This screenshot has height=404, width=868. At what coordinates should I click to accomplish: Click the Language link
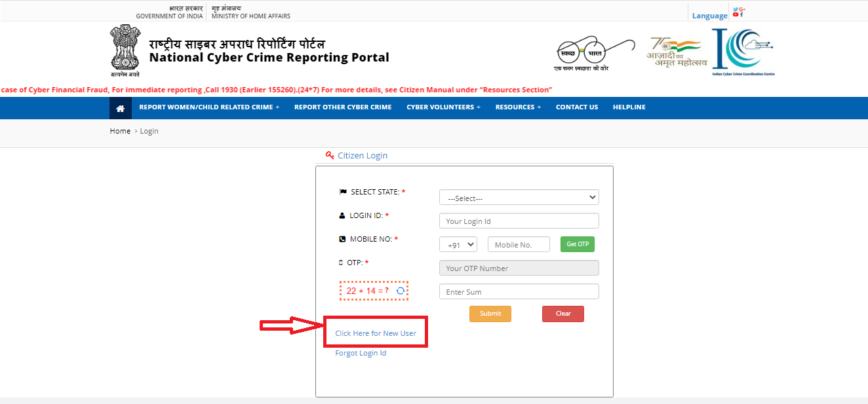(x=710, y=16)
